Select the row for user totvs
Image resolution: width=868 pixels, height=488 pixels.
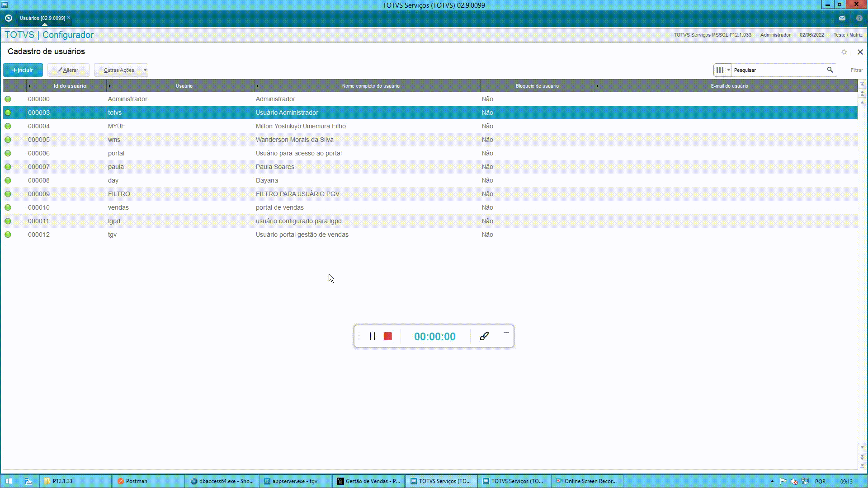click(x=430, y=113)
